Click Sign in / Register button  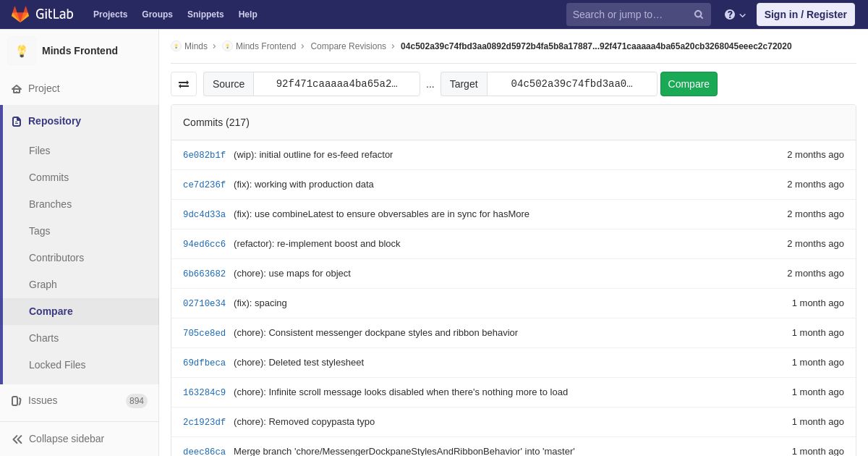(x=805, y=14)
